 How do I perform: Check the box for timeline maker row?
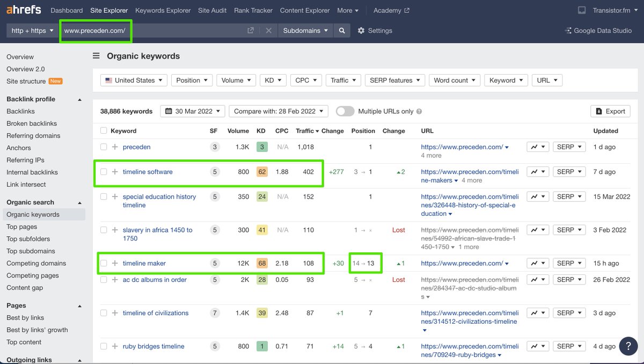104,263
